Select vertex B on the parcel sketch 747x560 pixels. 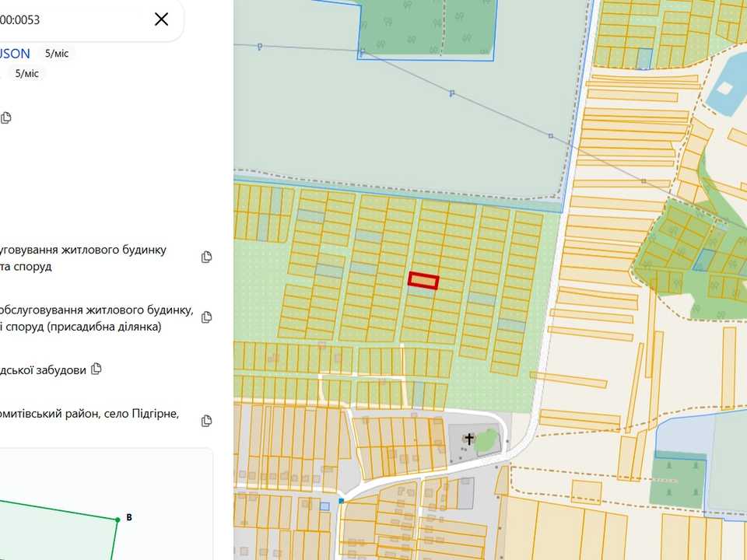tap(117, 520)
